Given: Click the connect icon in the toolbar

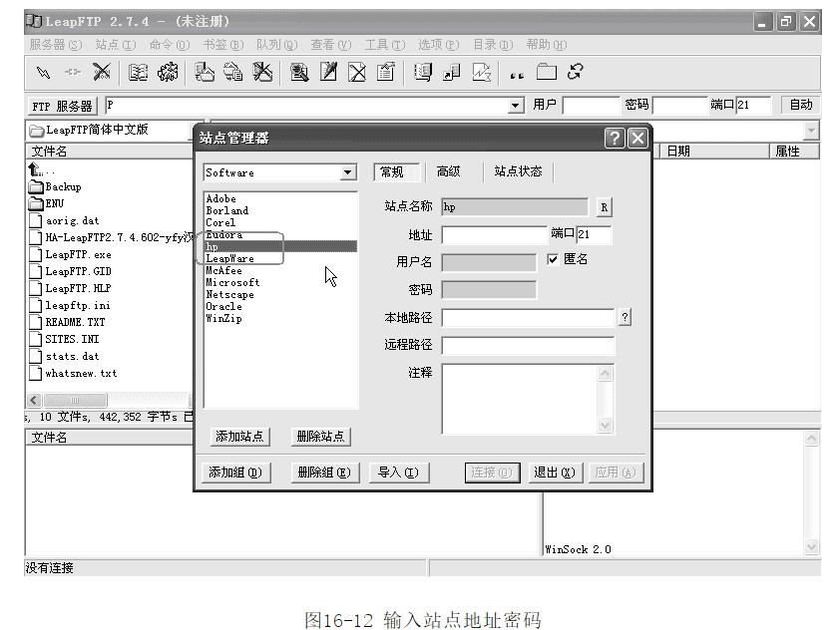Looking at the screenshot, I should [x=43, y=72].
